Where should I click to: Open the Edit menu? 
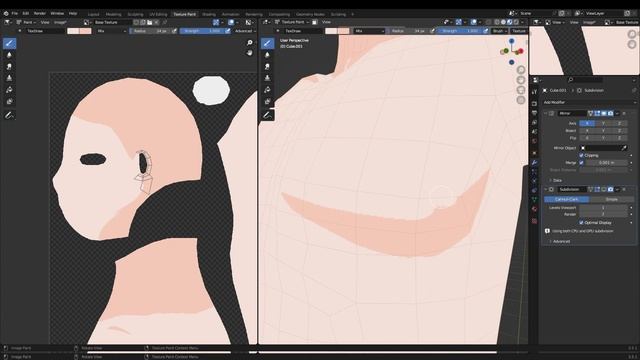point(26,13)
